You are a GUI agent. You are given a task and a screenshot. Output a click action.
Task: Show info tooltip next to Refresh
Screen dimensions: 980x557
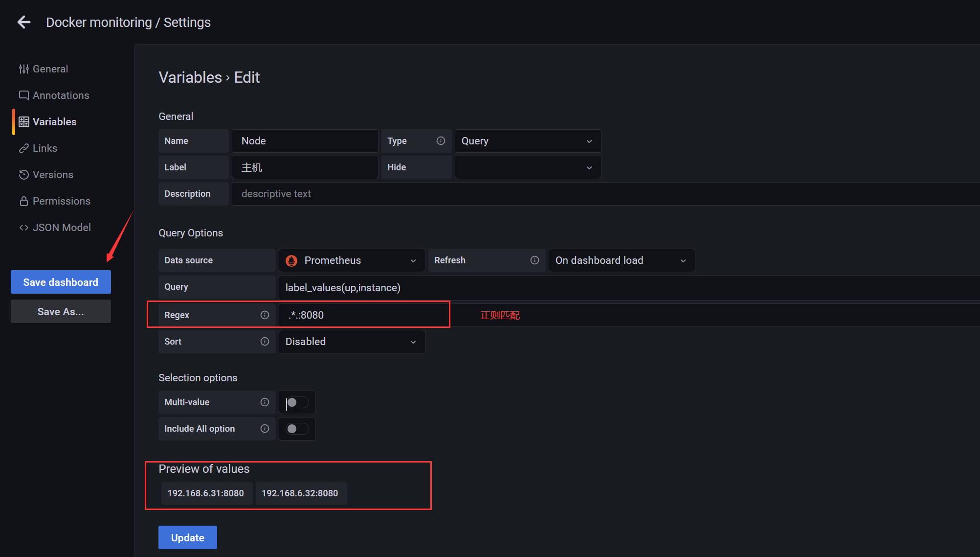(535, 260)
